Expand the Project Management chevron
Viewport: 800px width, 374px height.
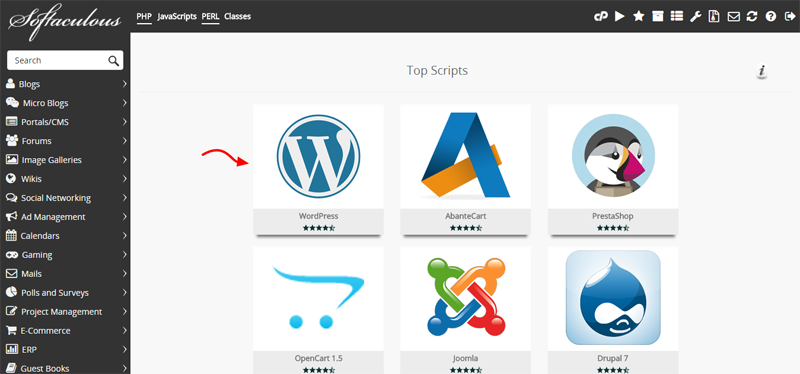(124, 312)
